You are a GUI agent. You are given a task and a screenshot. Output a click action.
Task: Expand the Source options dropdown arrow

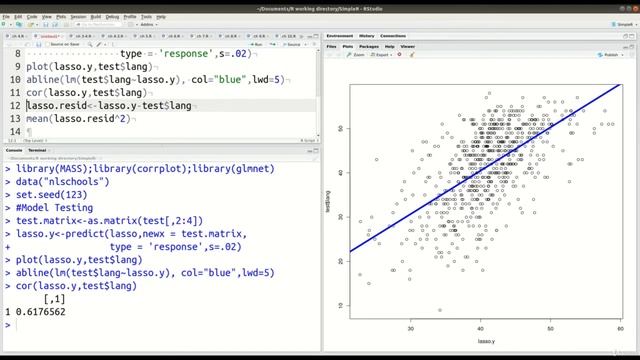coord(306,44)
